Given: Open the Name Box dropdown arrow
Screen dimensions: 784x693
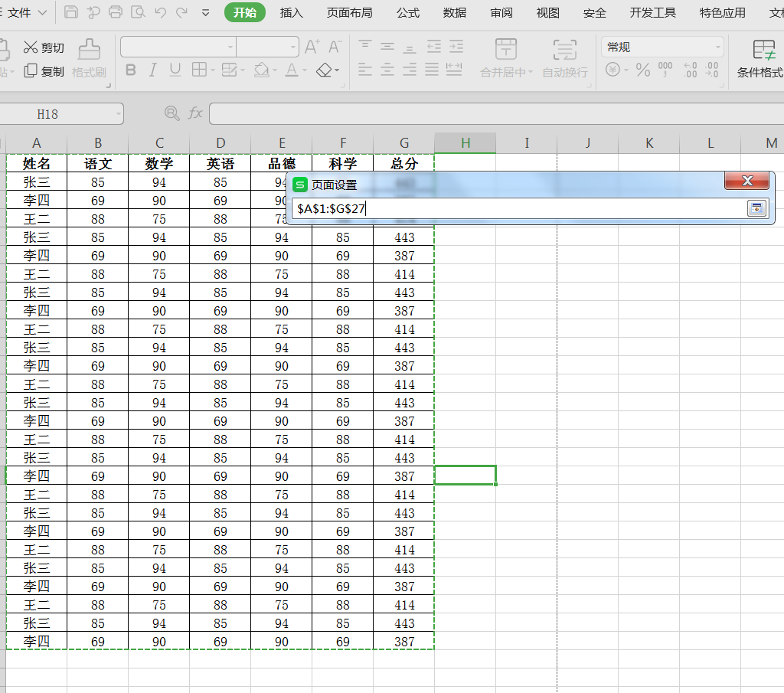Looking at the screenshot, I should [119, 114].
